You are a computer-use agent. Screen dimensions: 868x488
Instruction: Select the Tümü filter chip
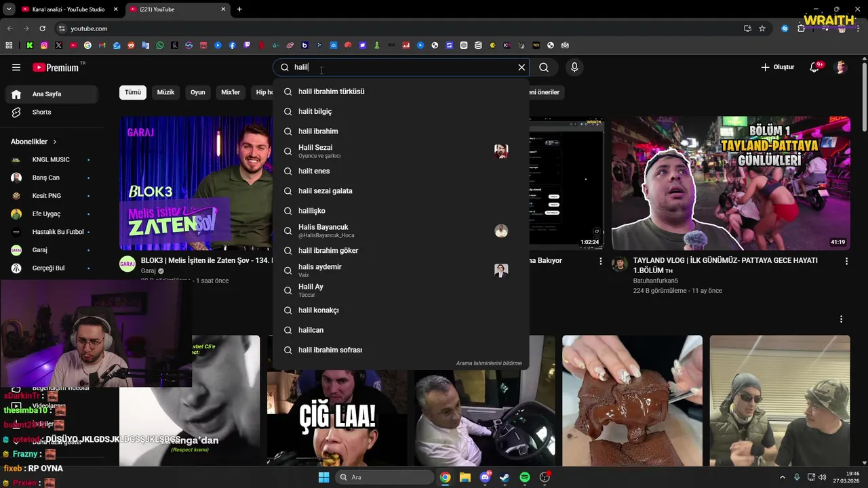[133, 92]
